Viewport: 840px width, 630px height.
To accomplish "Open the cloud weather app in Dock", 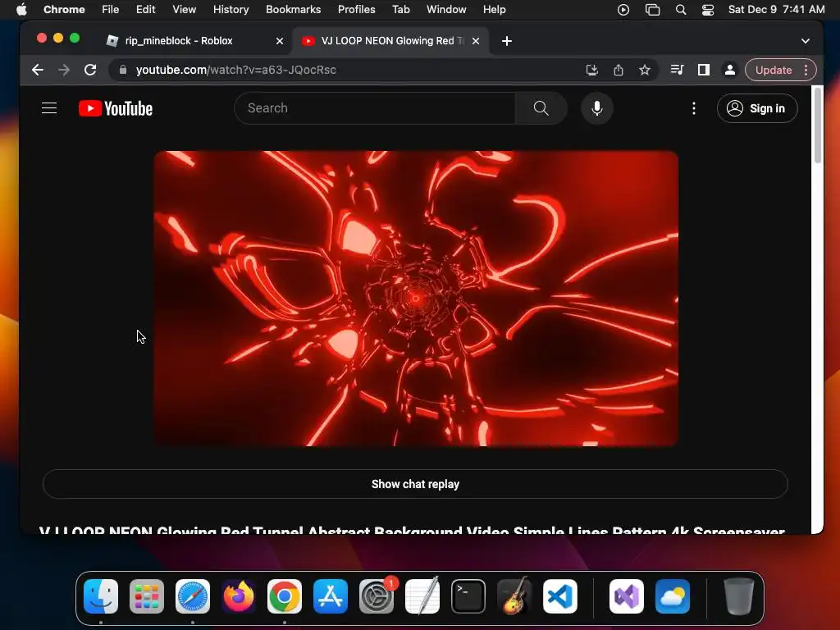I will pyautogui.click(x=673, y=596).
